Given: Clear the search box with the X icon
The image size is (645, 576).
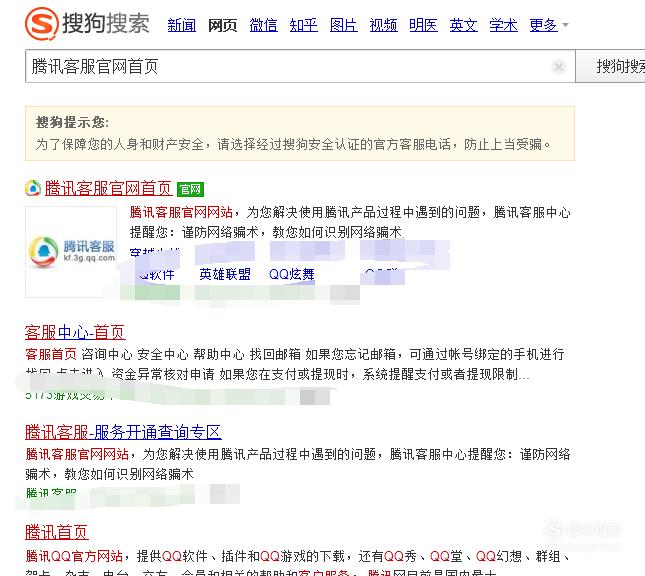Looking at the screenshot, I should [559, 66].
